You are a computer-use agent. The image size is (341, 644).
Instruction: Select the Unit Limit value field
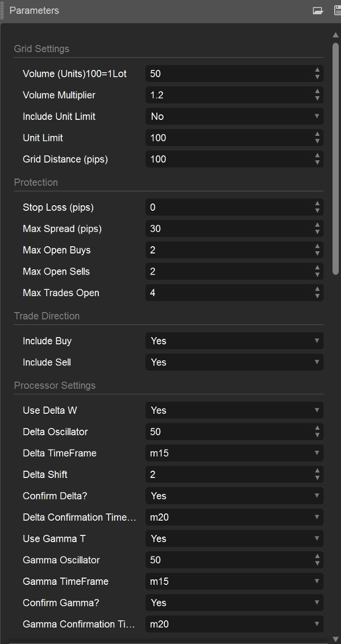[x=227, y=138]
